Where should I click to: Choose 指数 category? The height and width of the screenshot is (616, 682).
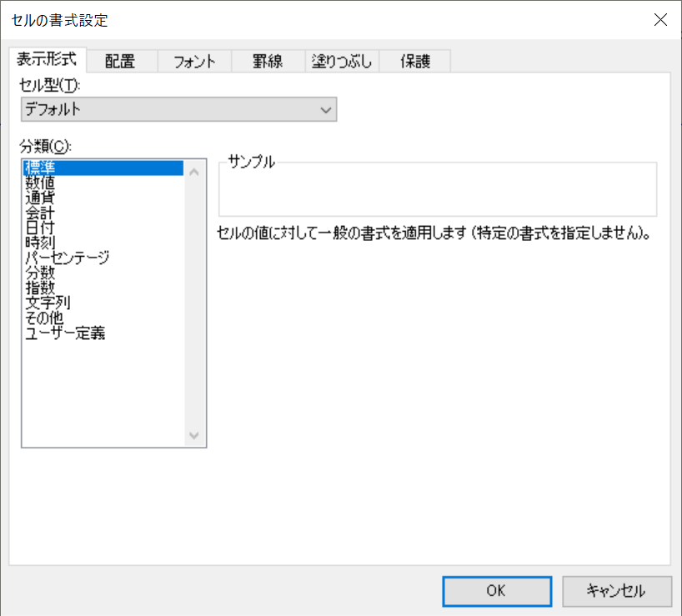click(x=103, y=288)
